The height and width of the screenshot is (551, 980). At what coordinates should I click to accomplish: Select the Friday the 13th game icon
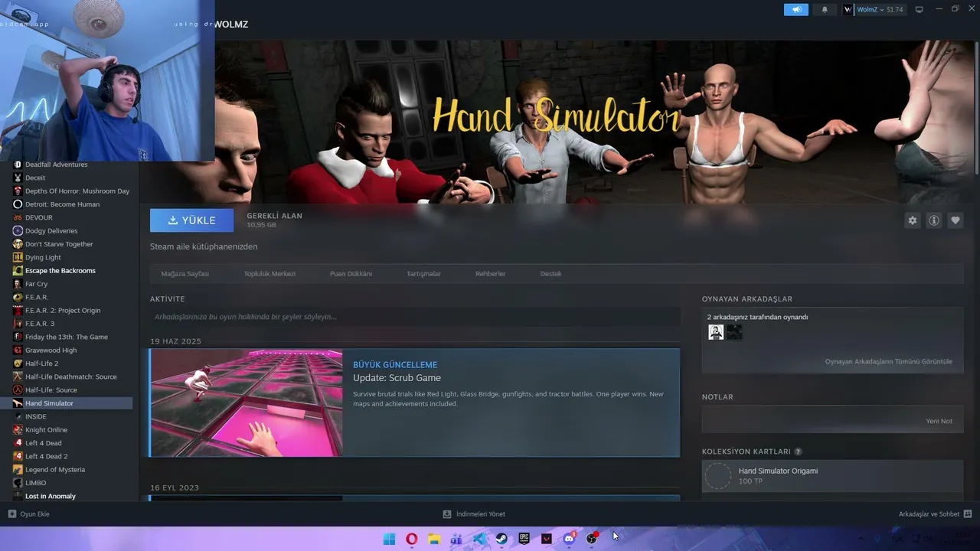[x=18, y=337]
